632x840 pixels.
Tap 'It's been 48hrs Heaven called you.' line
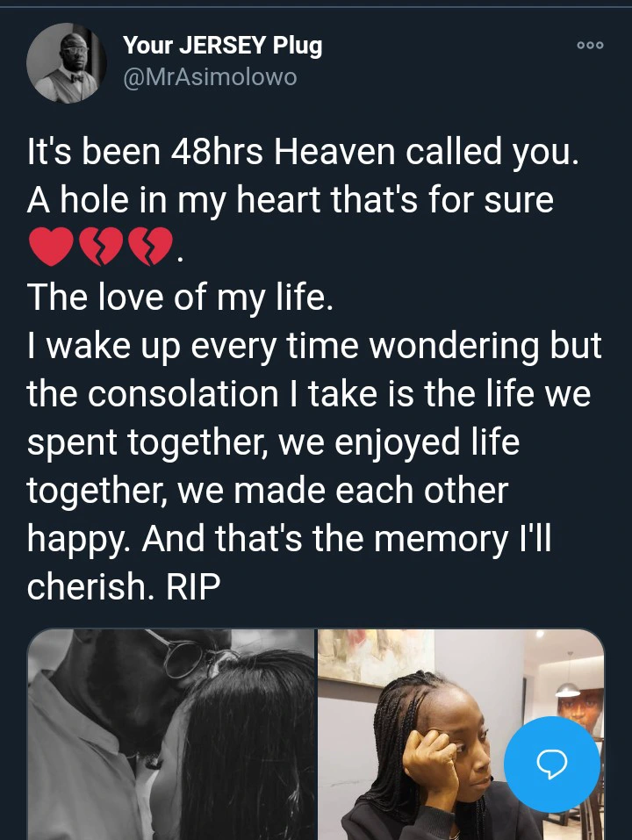[303, 152]
